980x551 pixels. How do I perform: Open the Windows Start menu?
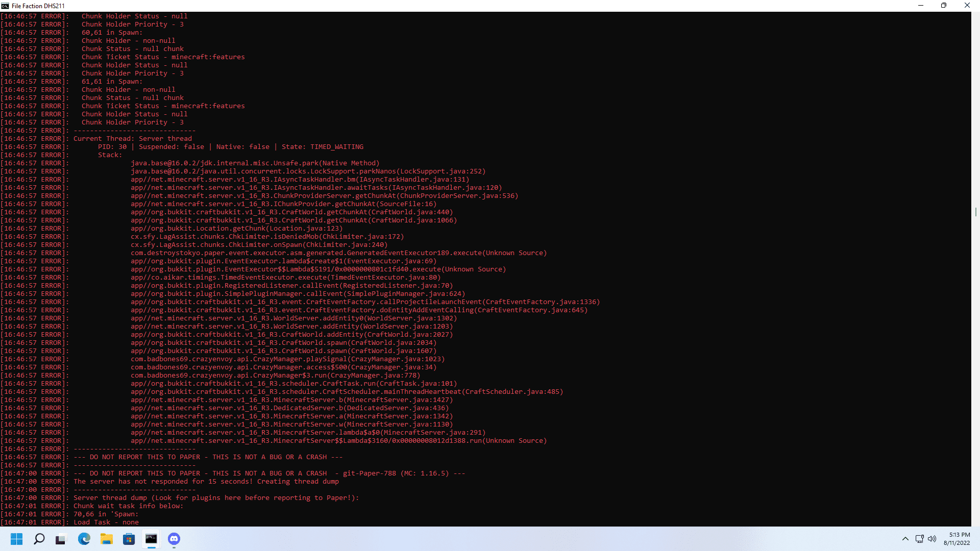click(16, 539)
